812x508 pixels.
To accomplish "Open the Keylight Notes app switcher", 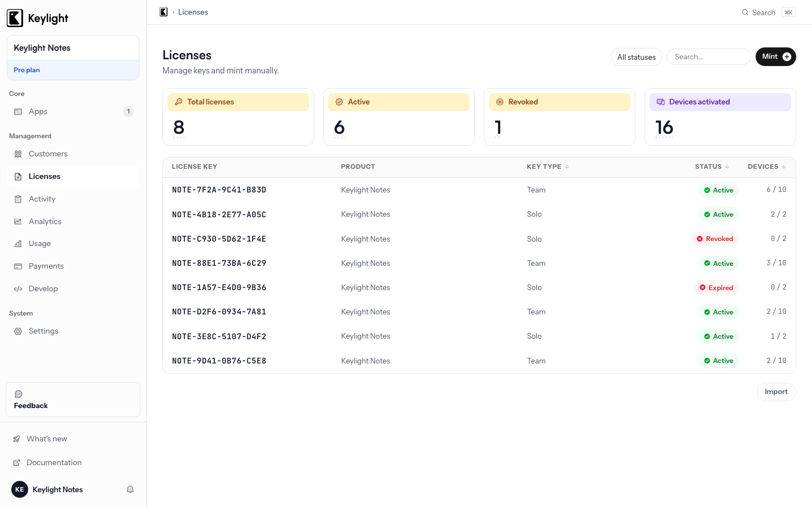I will [x=73, y=48].
